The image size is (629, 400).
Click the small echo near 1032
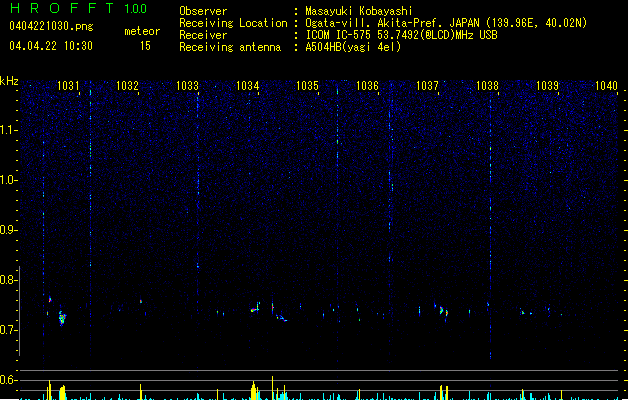click(x=141, y=301)
